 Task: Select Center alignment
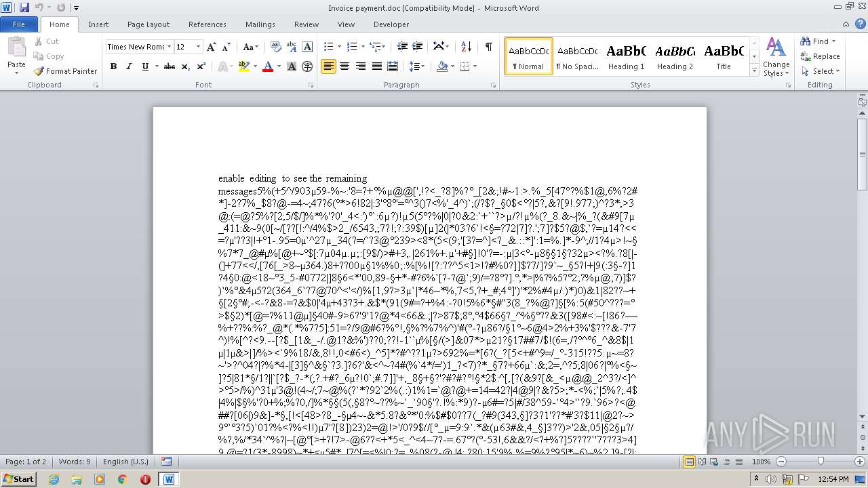344,66
